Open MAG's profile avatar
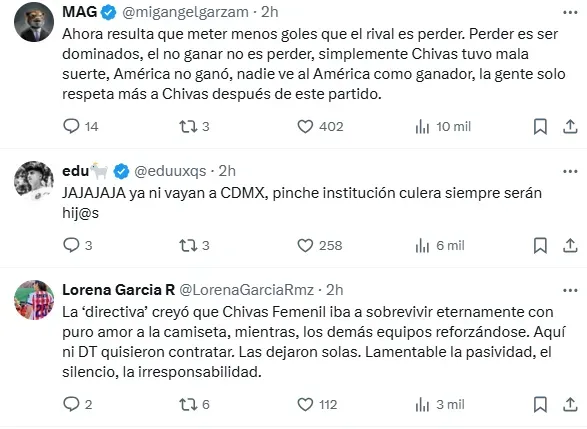587x429 pixels. (34, 22)
